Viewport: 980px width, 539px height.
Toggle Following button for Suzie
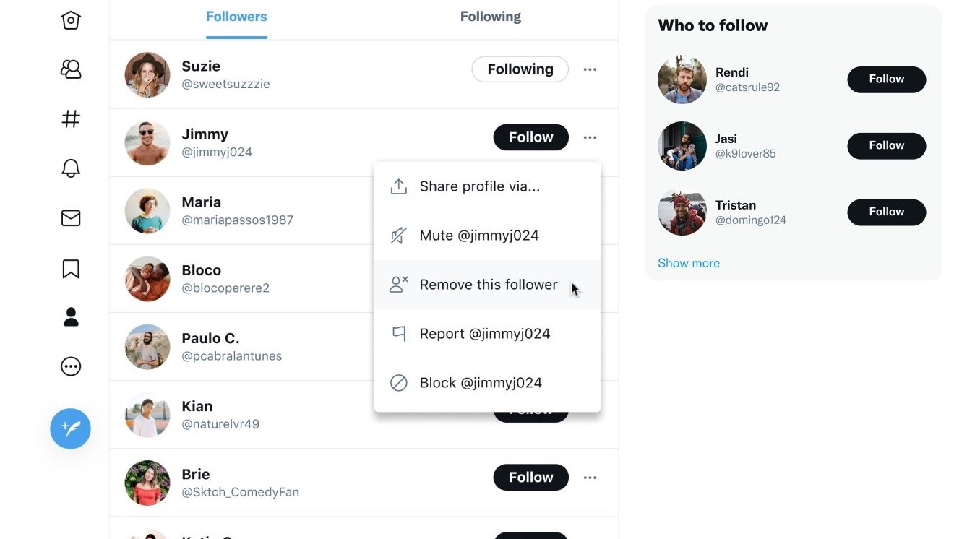520,69
